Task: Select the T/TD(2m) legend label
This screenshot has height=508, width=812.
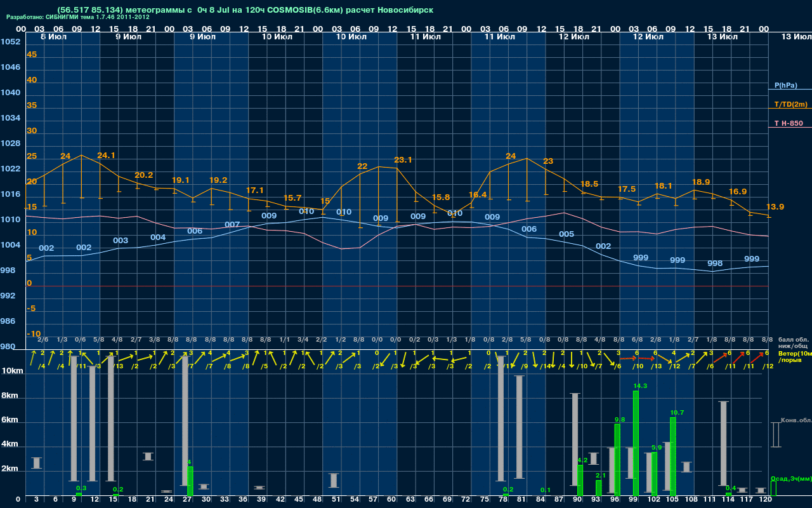Action: 790,104
